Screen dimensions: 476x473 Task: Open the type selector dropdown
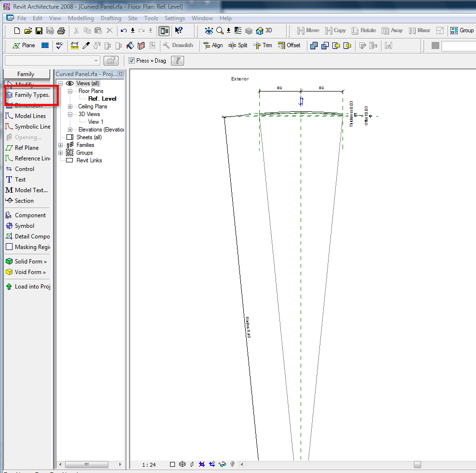(96, 61)
